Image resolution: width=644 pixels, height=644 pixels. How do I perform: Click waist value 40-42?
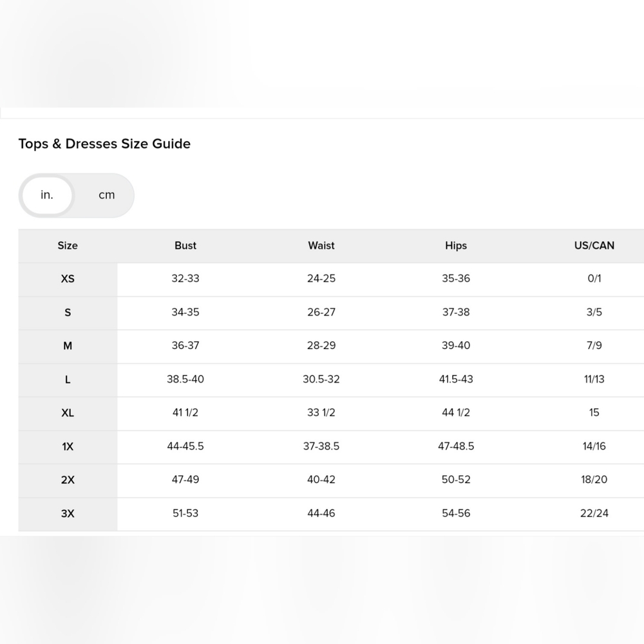click(321, 479)
